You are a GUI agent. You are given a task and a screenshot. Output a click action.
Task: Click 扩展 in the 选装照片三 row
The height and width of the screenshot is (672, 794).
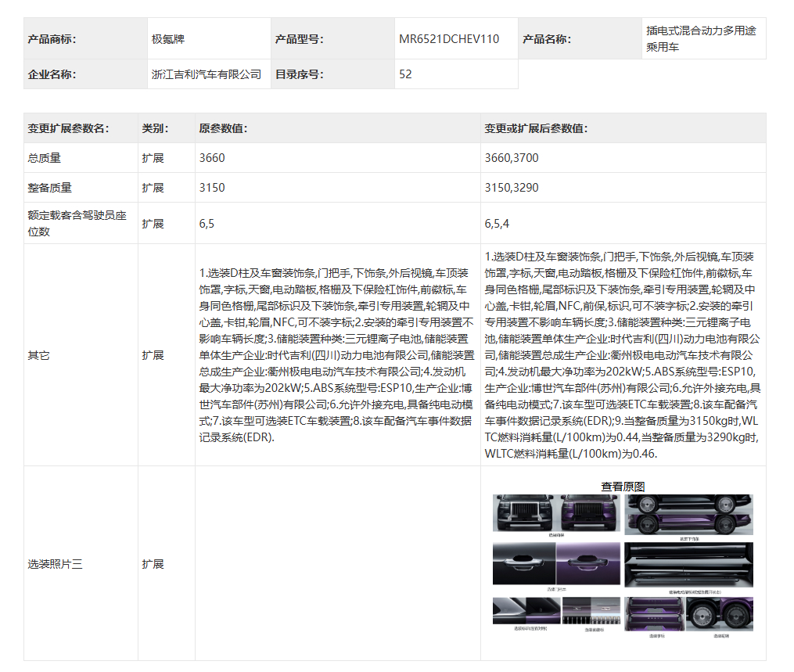click(x=153, y=563)
